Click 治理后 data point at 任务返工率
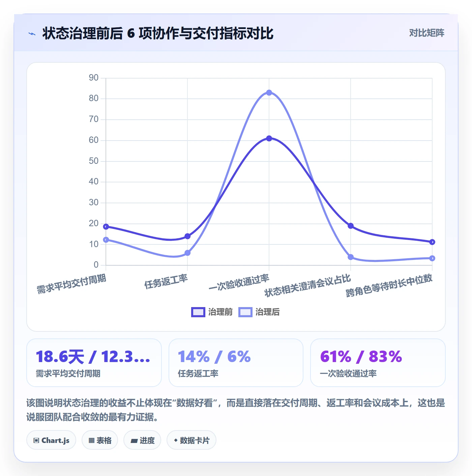 click(x=187, y=253)
